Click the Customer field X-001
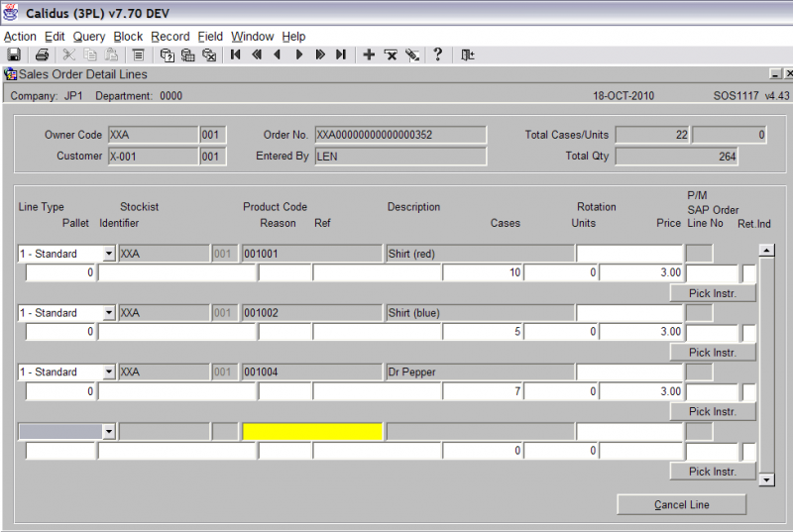The height and width of the screenshot is (532, 793). pos(153,157)
